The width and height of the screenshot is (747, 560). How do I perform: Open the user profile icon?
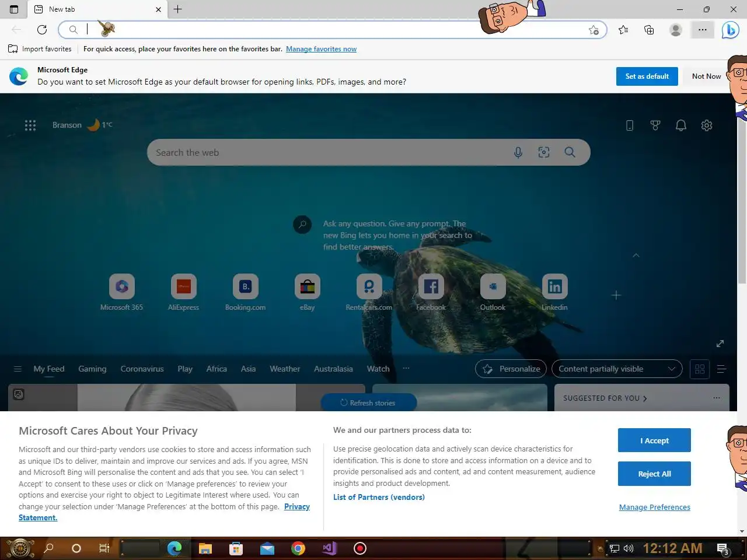[676, 30]
